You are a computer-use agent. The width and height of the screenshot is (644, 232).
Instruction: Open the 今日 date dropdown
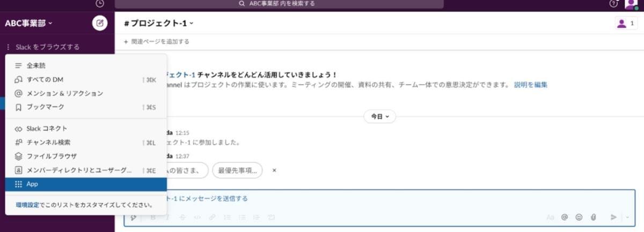tap(380, 116)
